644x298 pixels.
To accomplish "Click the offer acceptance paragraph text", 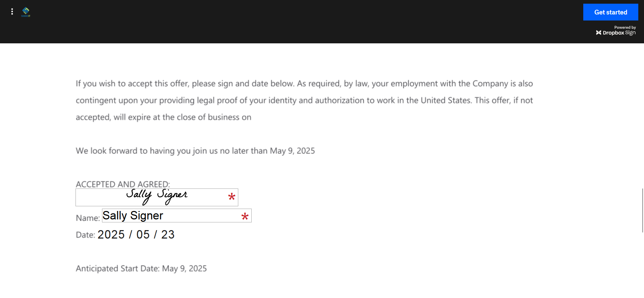I will [304, 100].
